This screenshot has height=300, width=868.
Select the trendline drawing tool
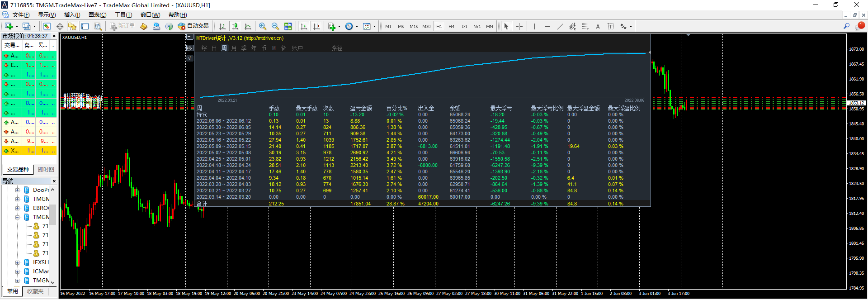tap(560, 26)
